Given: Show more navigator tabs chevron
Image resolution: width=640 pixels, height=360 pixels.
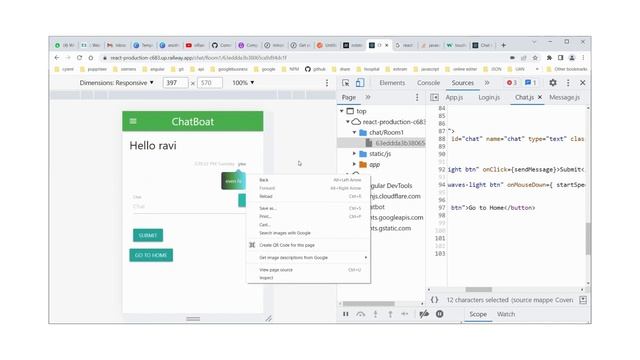Looking at the screenshot, I should (368, 97).
